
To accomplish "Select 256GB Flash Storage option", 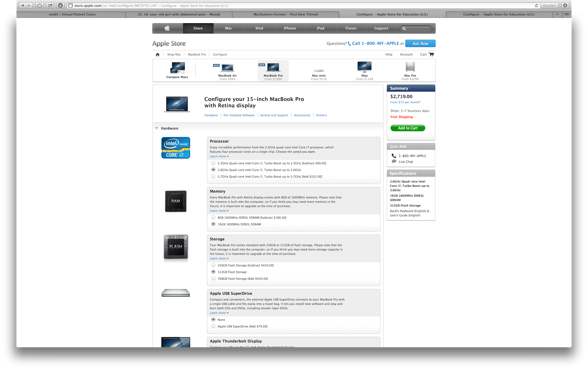I will [213, 265].
